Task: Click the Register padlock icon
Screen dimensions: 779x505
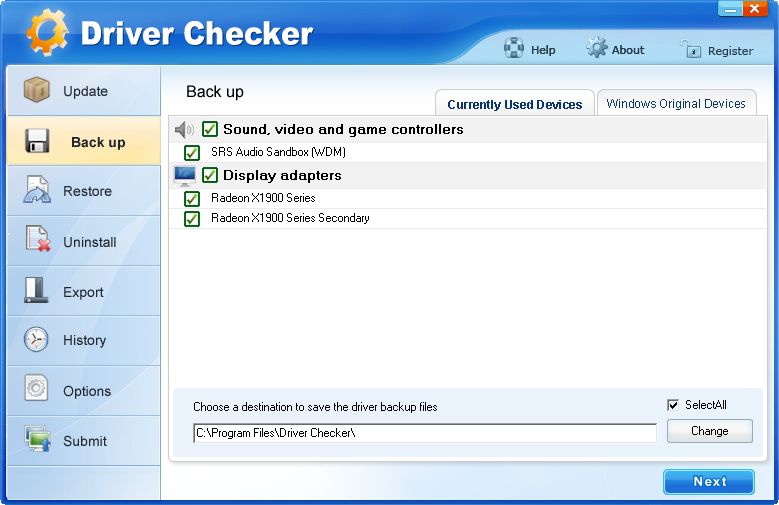Action: (691, 49)
